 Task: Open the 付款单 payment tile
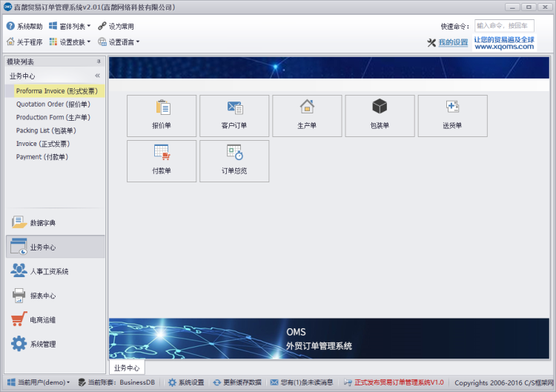(x=162, y=161)
